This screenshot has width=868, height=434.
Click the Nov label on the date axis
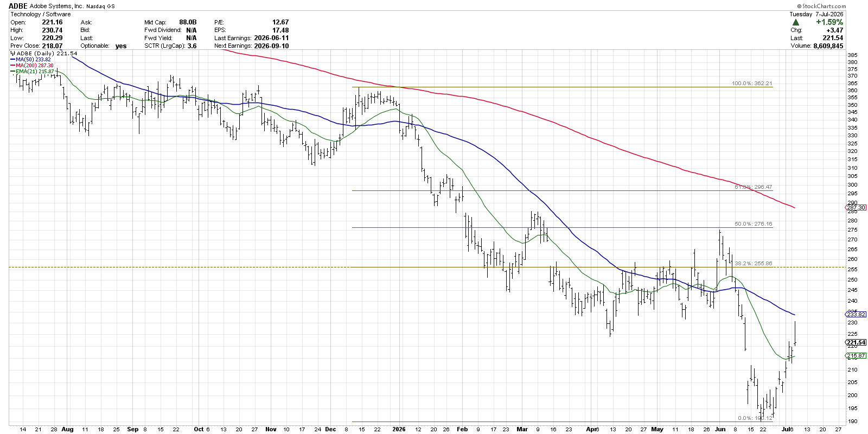[271, 429]
